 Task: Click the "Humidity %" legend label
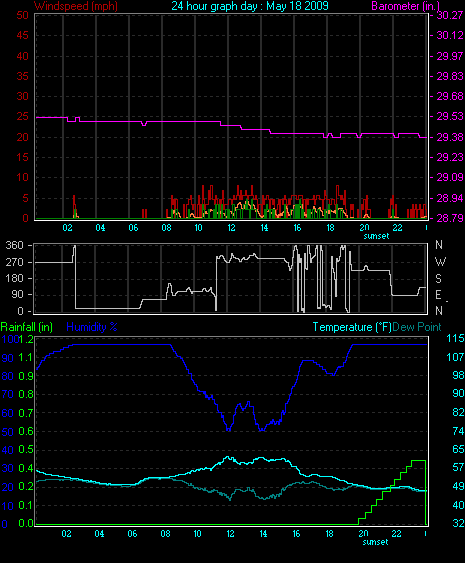92,327
